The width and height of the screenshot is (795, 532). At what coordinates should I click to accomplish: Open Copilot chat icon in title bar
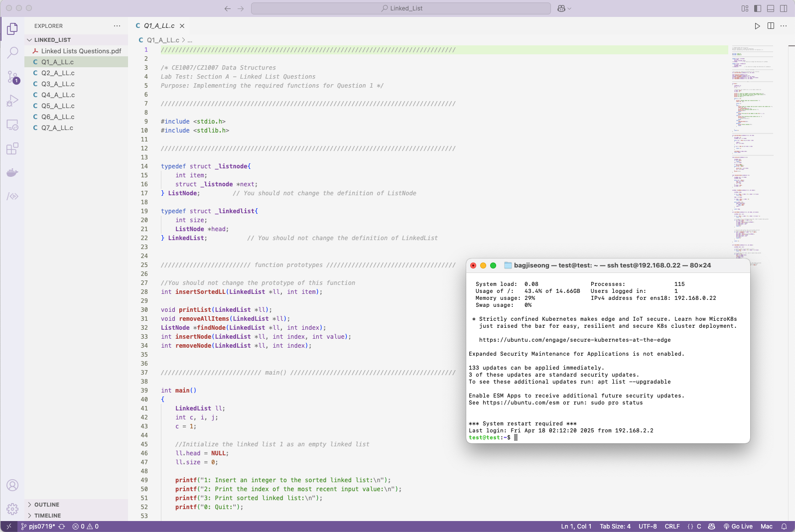click(x=561, y=8)
